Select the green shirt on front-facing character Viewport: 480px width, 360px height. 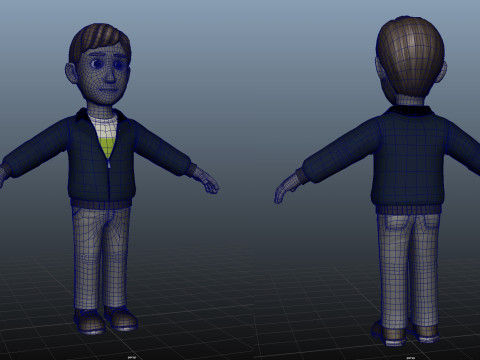[x=108, y=146]
